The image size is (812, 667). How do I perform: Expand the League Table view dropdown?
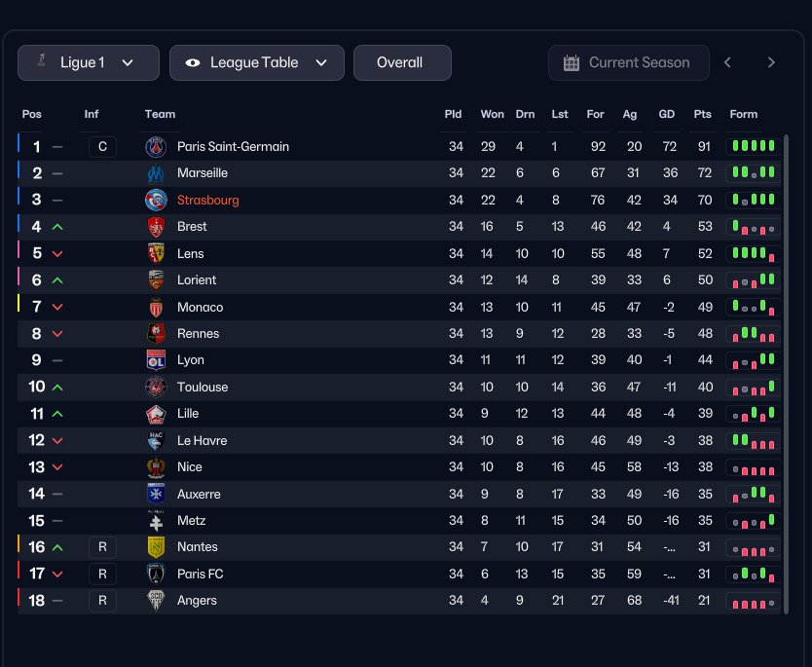coord(257,62)
